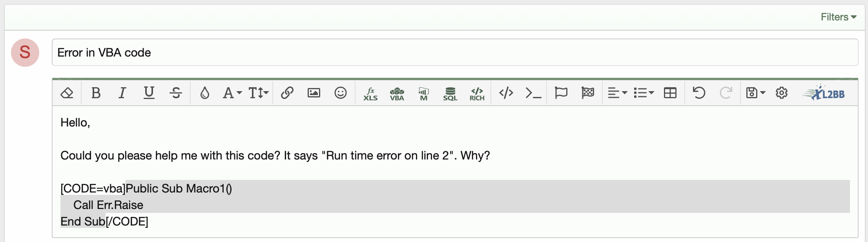Toggle bold formatting
Screen dimensions: 868x242
(96, 93)
